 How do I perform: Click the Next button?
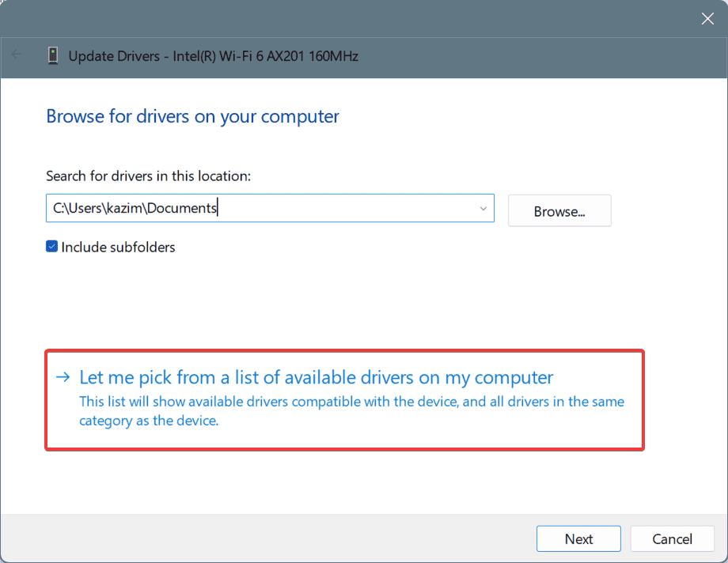(578, 538)
